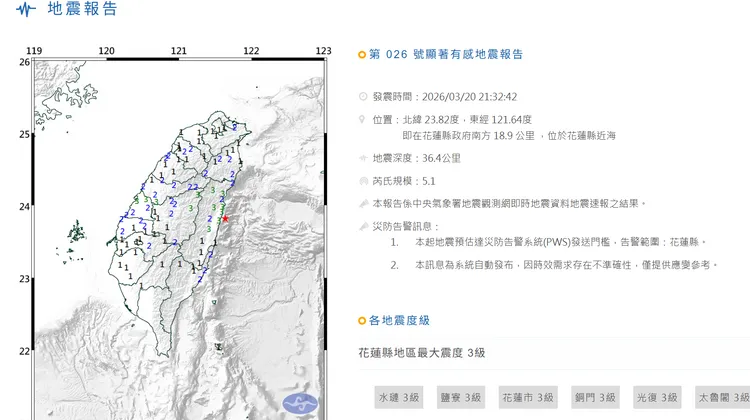Click the location pin icon beside 位置
750x420 pixels.
coord(363,118)
